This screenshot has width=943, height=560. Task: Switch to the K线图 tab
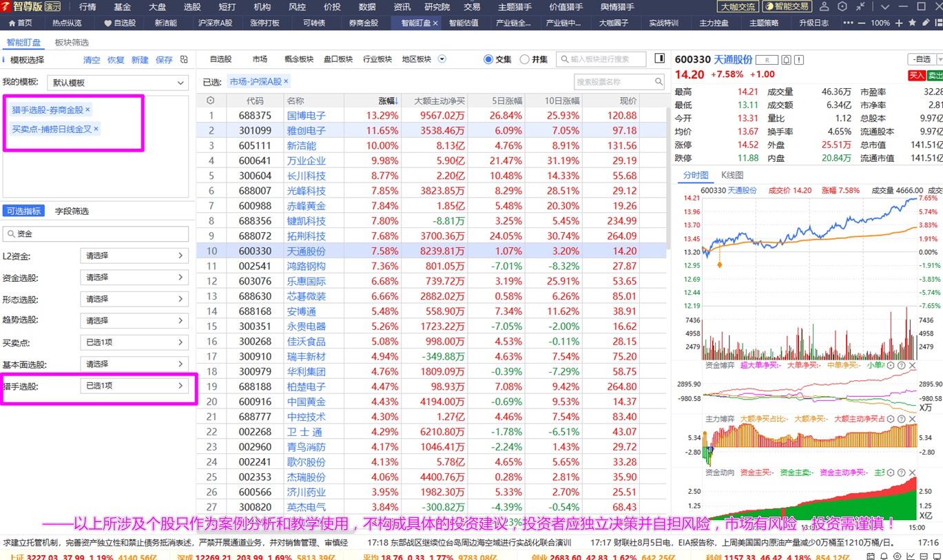point(732,175)
